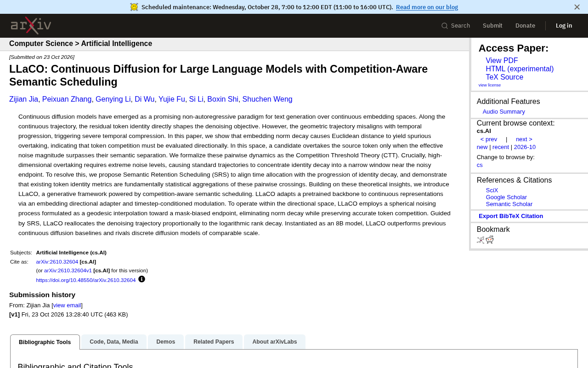Viewport: 588px width, 368px height.
Task: Share paper via Reddit icon
Action: click(x=490, y=240)
